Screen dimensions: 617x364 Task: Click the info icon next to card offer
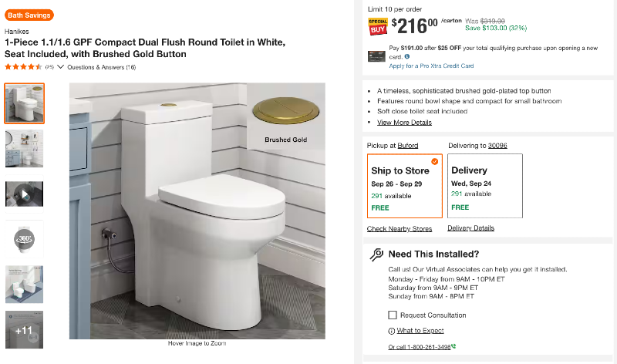(x=407, y=56)
